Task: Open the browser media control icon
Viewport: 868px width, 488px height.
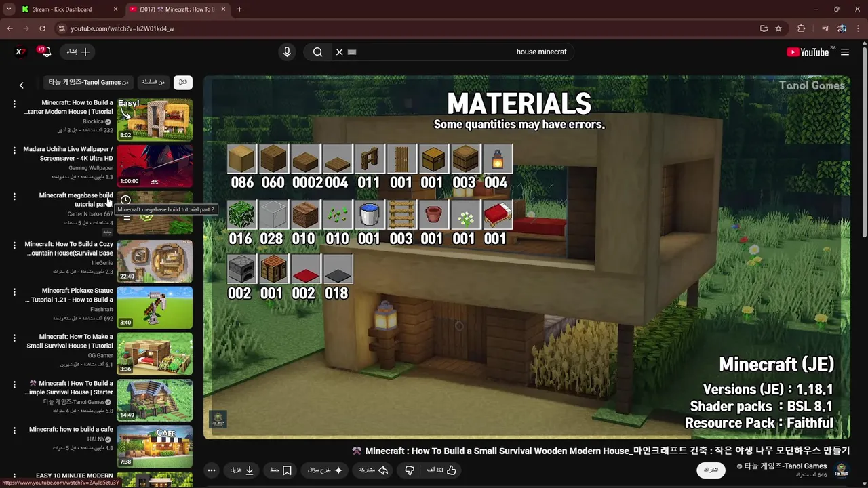Action: (825, 28)
